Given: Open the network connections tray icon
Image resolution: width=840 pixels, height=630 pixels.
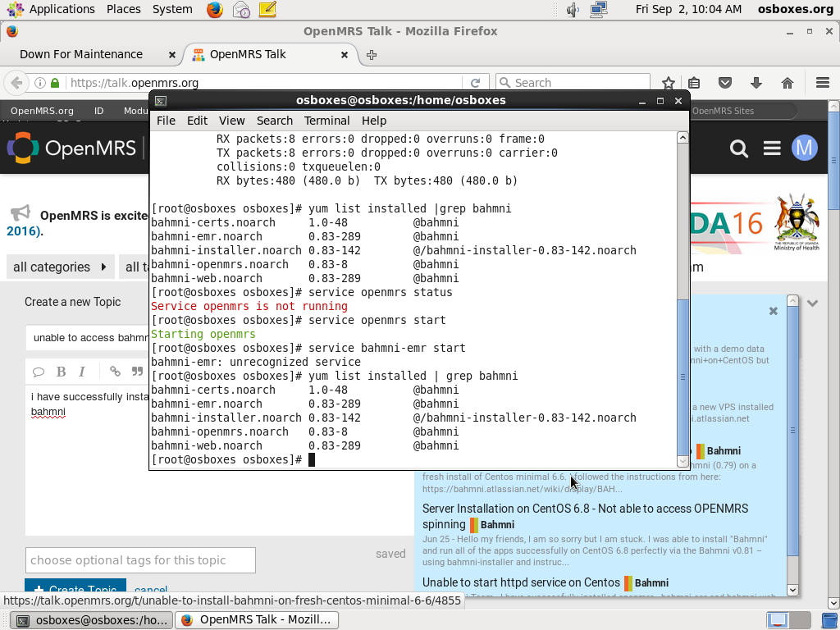Looking at the screenshot, I should tap(598, 9).
